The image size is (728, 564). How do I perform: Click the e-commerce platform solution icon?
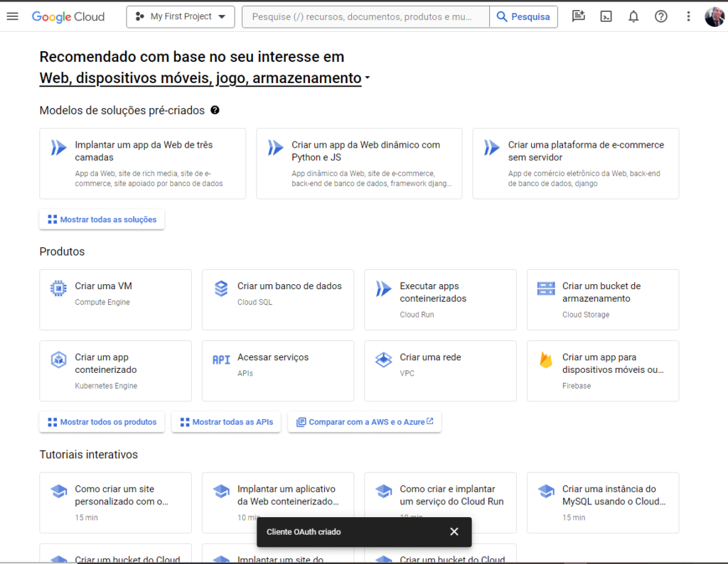[x=492, y=148]
